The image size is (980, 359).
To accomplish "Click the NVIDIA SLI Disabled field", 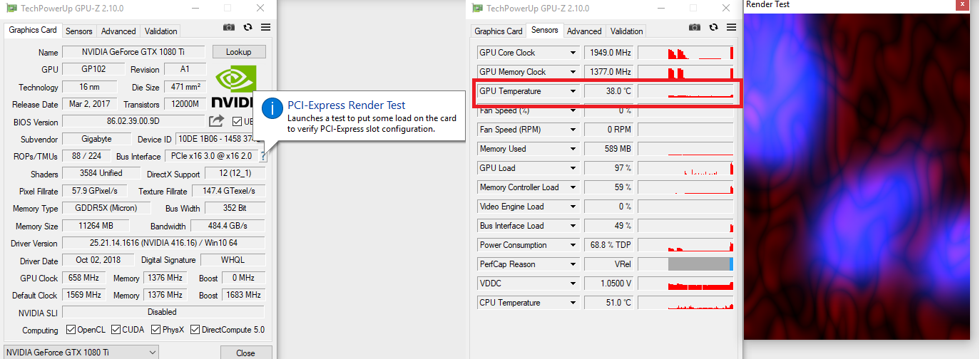I will coord(163,312).
